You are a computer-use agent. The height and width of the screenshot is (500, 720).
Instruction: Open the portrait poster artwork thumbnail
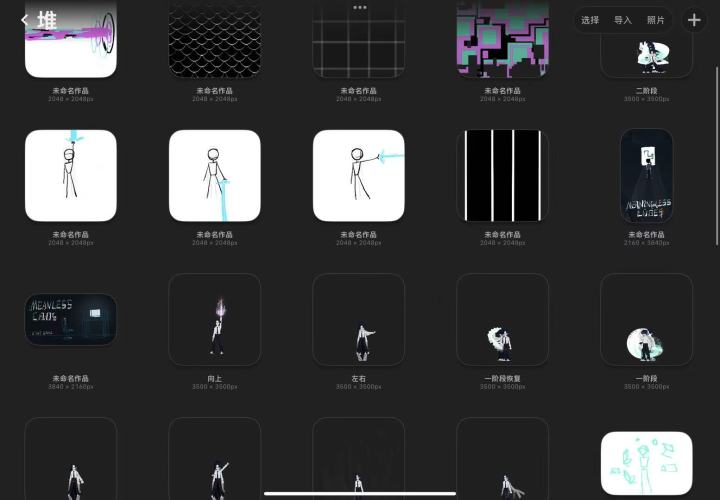(x=647, y=175)
